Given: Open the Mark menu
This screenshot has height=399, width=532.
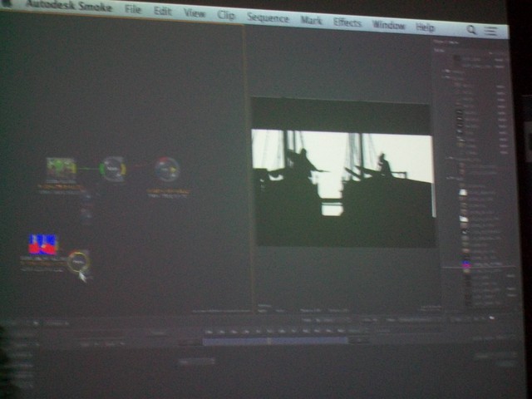Looking at the screenshot, I should pyautogui.click(x=311, y=20).
